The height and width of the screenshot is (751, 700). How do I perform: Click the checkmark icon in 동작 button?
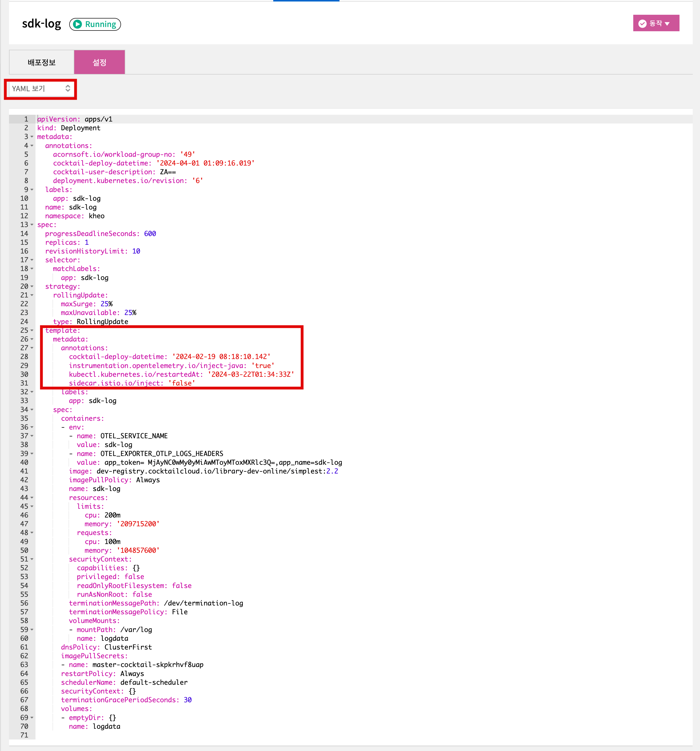(x=642, y=23)
